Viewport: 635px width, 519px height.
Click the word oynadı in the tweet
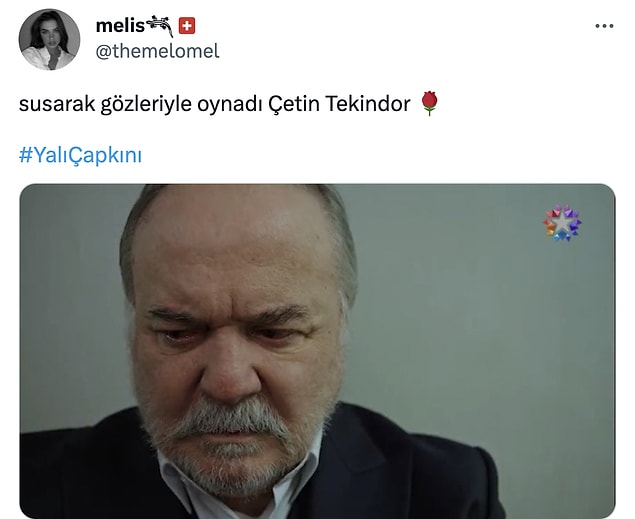coord(229,104)
